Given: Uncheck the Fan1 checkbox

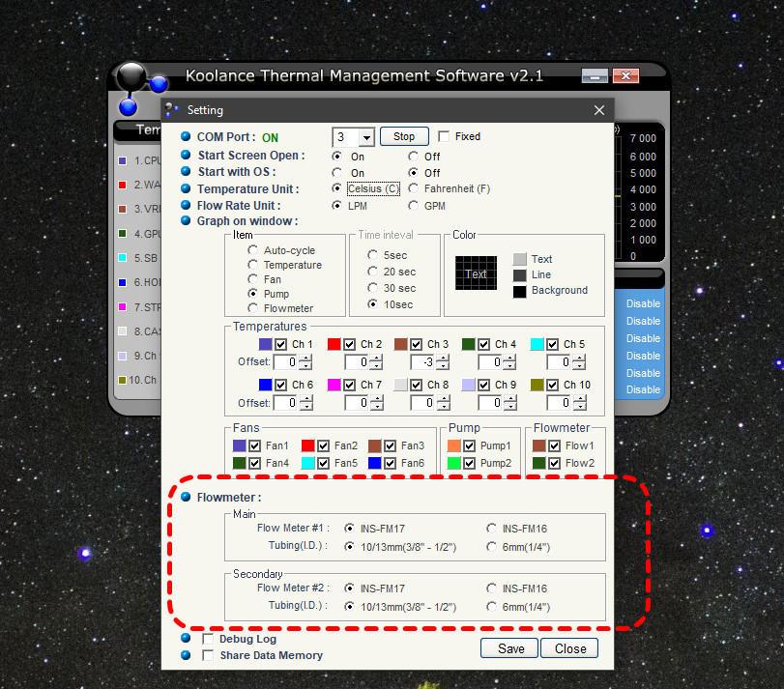Looking at the screenshot, I should [254, 445].
